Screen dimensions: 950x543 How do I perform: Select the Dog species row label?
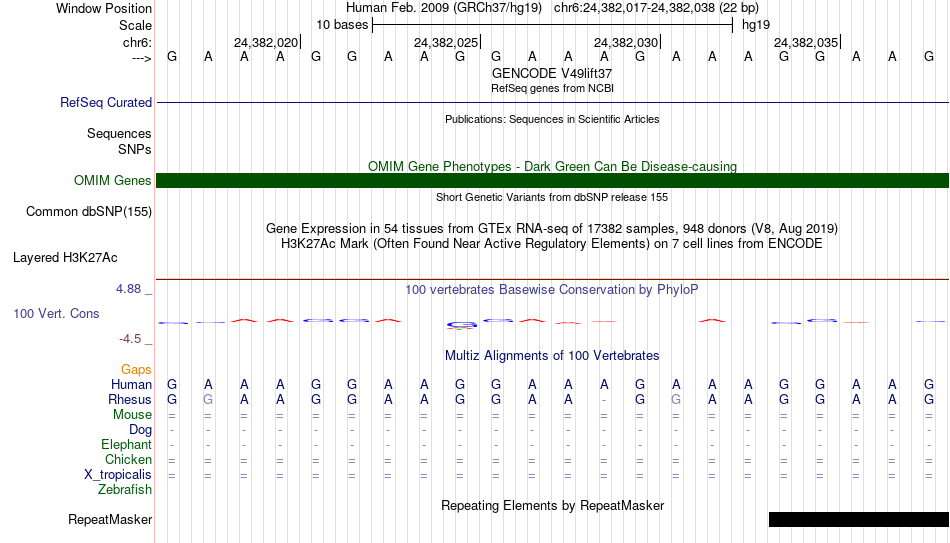coord(140,430)
